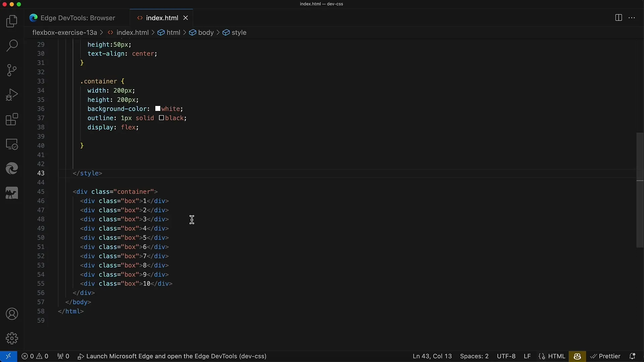Screen dimensions: 644x362
Task: Click the black outline color swatch on line 37
Action: click(161, 118)
